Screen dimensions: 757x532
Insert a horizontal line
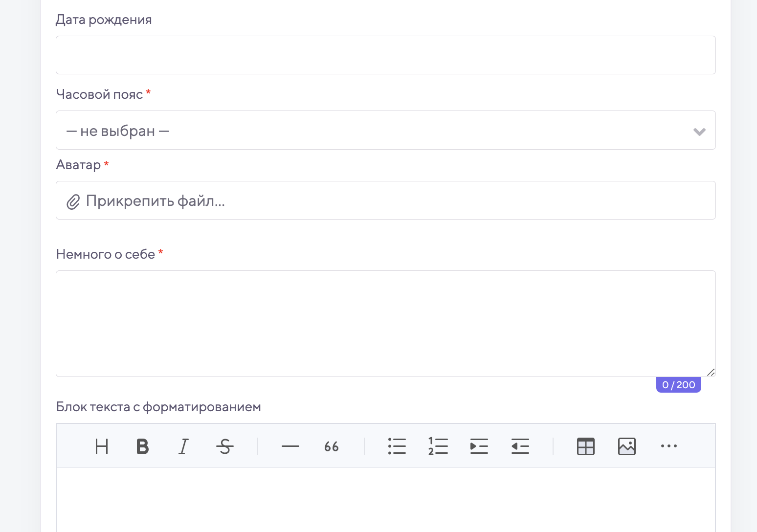pyautogui.click(x=290, y=446)
